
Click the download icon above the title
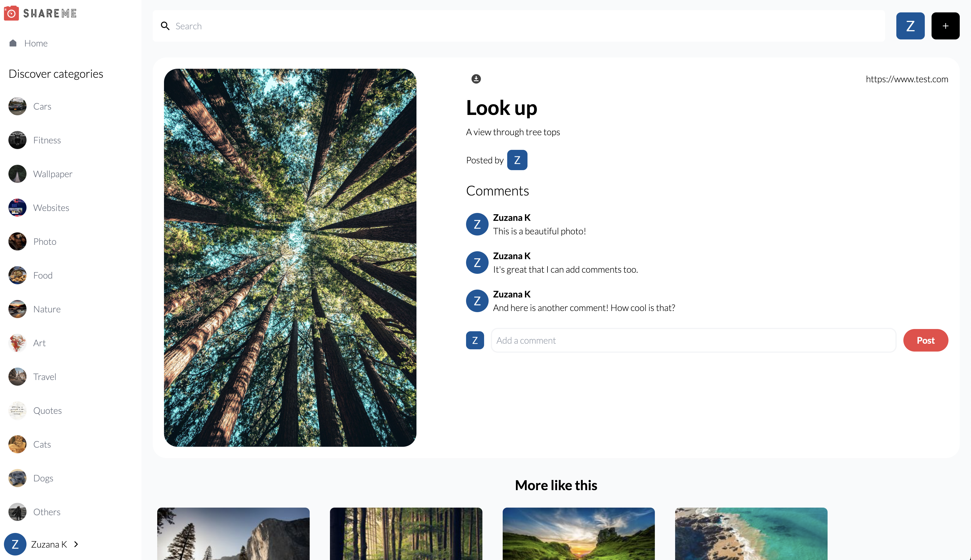click(x=476, y=79)
